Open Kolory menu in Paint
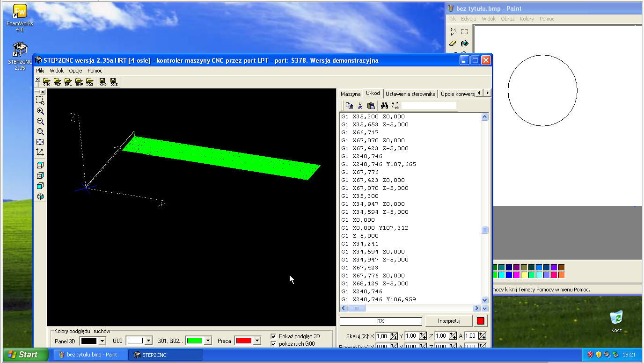The width and height of the screenshot is (644, 363). 527,19
